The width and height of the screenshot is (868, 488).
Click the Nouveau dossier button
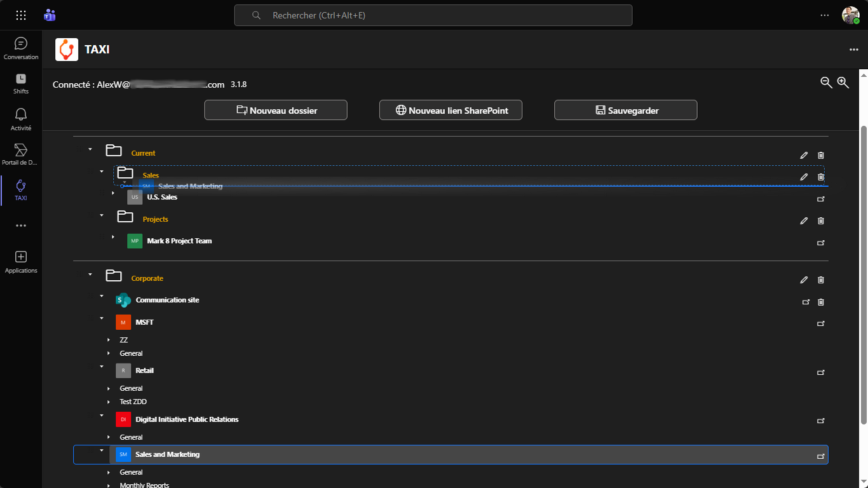click(x=276, y=111)
